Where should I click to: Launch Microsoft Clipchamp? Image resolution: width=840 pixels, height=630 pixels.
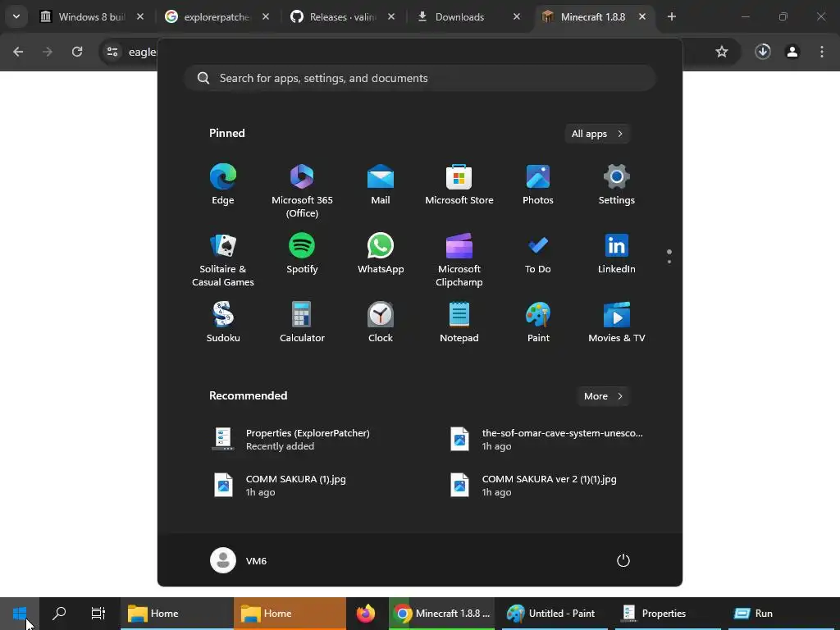[459, 260]
